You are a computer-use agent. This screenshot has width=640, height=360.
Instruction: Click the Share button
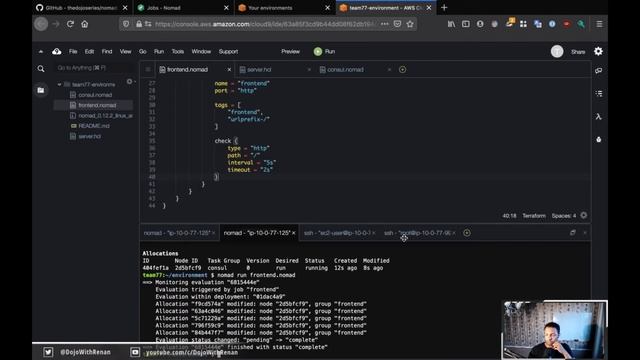click(578, 52)
